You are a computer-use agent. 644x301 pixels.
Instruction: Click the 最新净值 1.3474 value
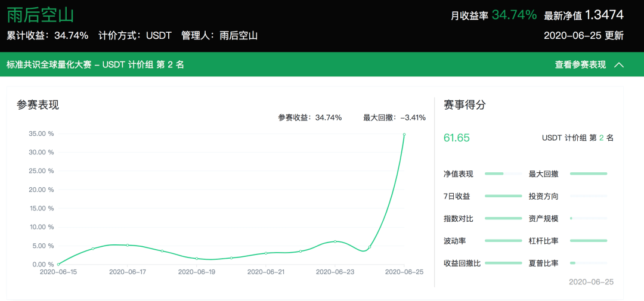(604, 15)
